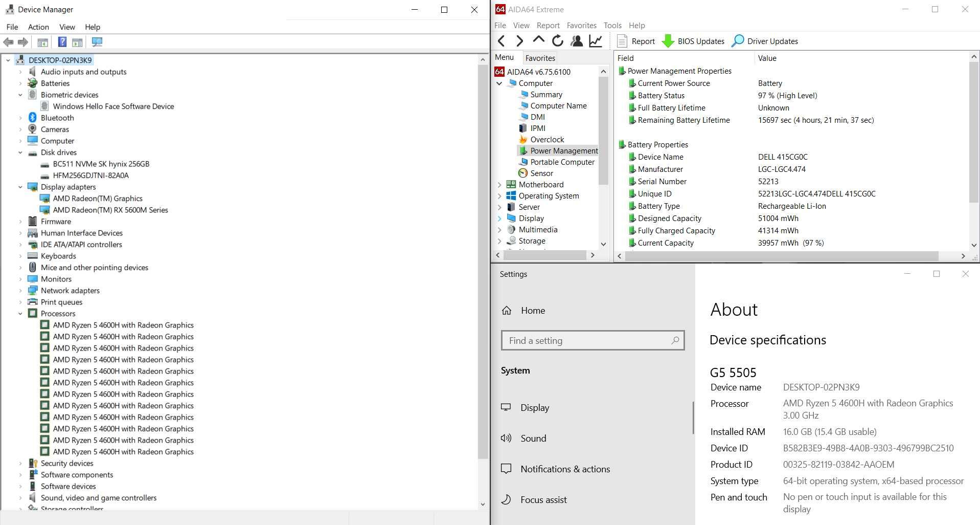This screenshot has height=525, width=980.
Task: Open Report menu in AIDA64 menu bar
Action: click(548, 26)
